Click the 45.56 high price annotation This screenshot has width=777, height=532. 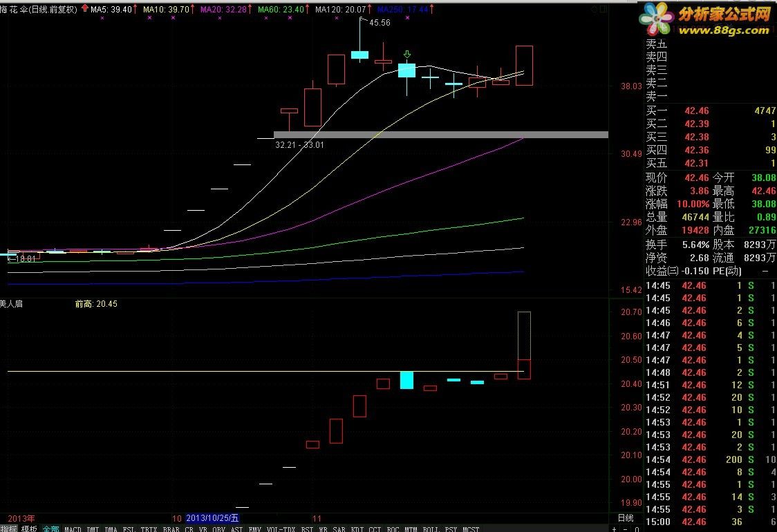pyautogui.click(x=380, y=22)
